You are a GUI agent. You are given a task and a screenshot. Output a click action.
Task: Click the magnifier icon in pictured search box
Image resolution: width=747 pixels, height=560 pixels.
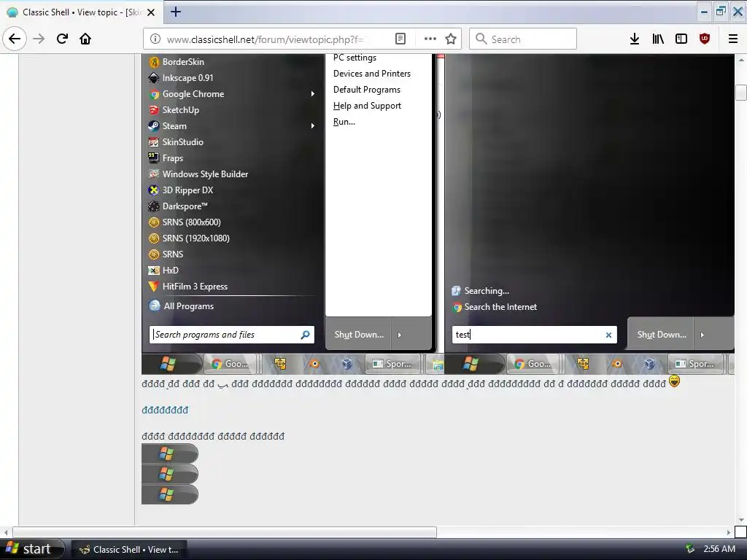click(x=306, y=335)
